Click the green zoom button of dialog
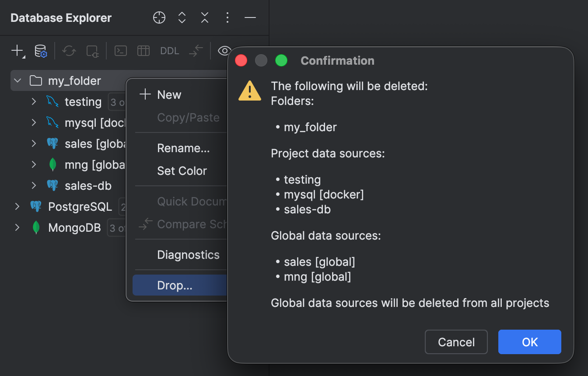Image resolution: width=588 pixels, height=376 pixels. tap(281, 60)
